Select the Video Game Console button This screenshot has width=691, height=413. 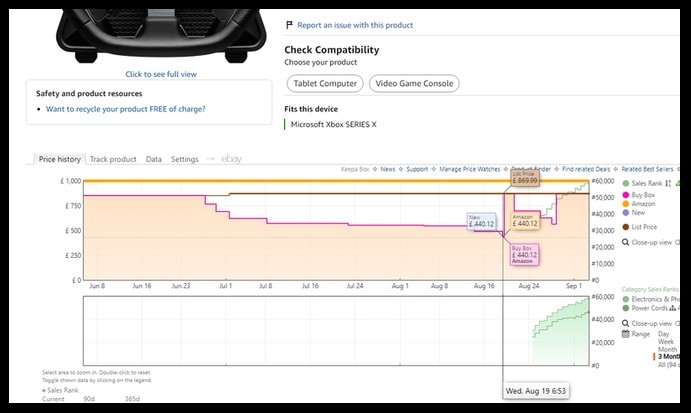(414, 83)
